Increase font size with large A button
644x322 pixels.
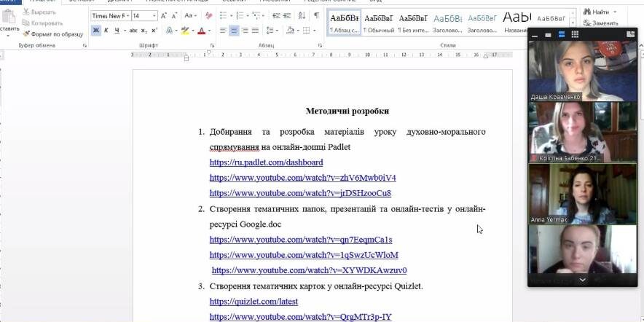click(x=163, y=15)
